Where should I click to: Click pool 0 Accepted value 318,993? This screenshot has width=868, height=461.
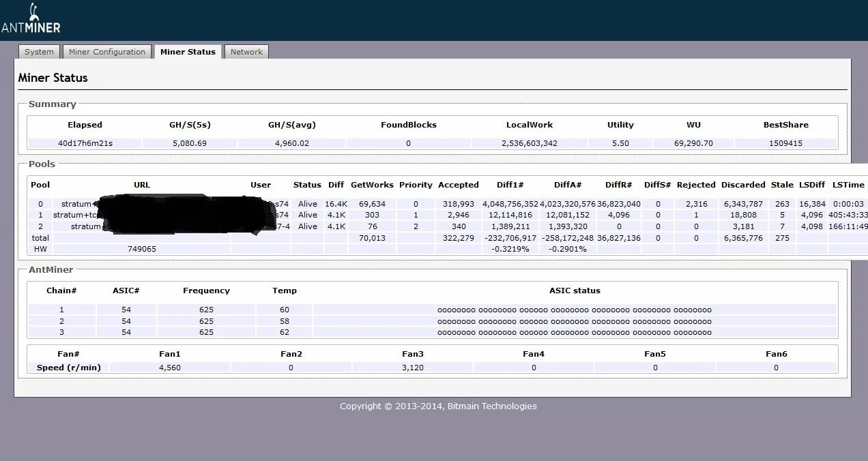point(459,204)
